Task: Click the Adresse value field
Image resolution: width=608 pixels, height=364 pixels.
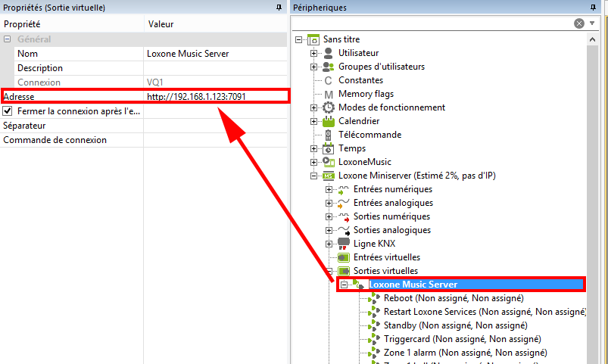Action: click(216, 97)
